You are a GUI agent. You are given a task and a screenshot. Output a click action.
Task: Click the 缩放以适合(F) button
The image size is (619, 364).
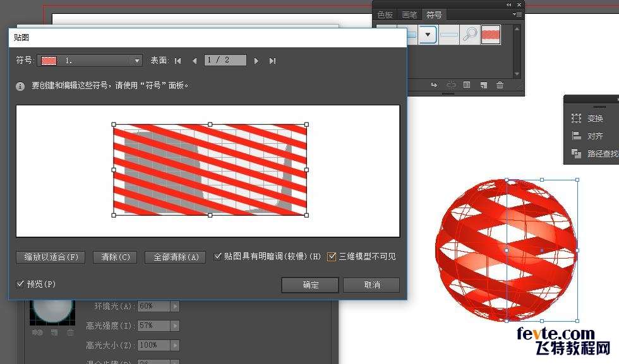(x=51, y=257)
